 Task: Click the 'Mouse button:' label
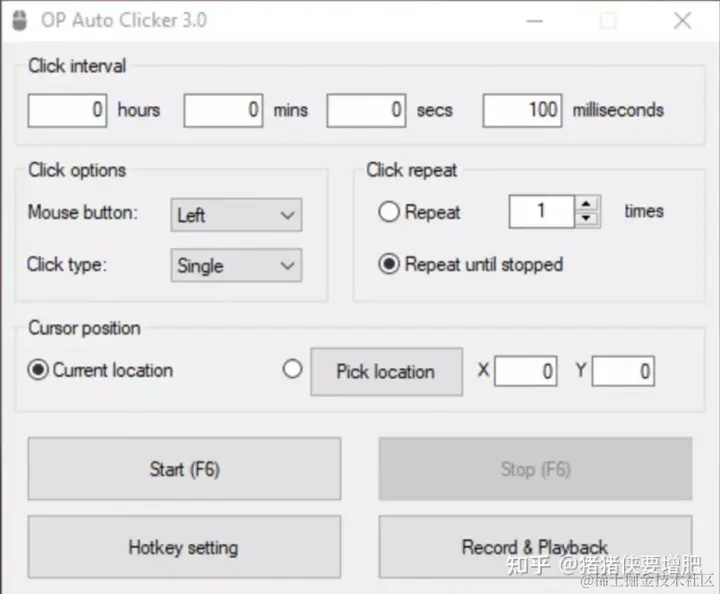pos(83,213)
